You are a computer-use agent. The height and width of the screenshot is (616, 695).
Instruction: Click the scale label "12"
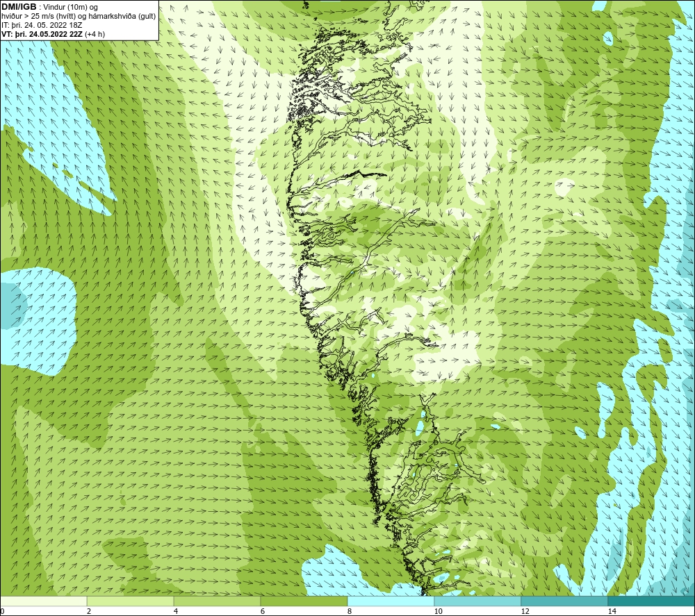pyautogui.click(x=525, y=611)
